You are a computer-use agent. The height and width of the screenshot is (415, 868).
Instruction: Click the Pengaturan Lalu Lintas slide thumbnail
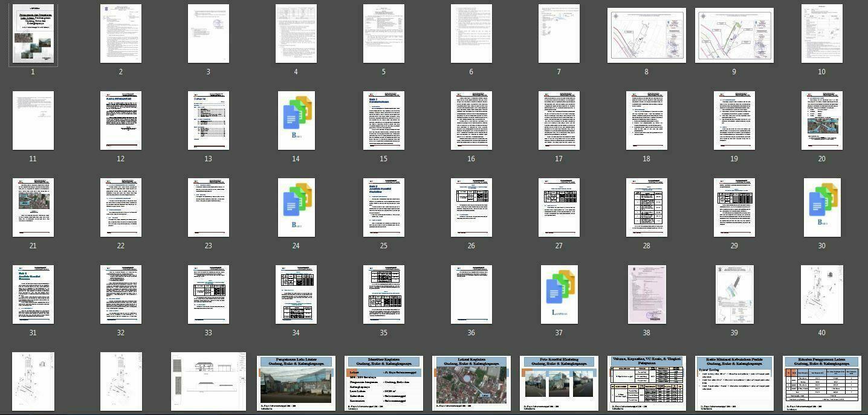[296, 383]
